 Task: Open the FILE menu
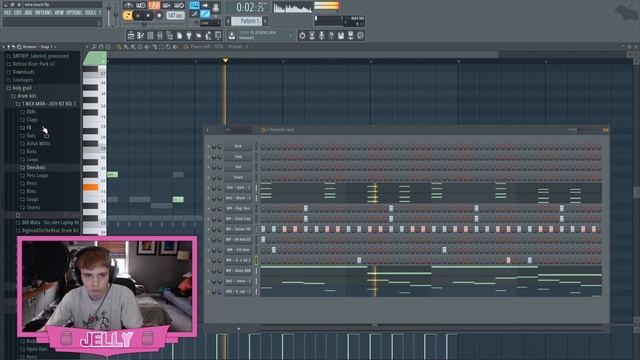(7, 13)
